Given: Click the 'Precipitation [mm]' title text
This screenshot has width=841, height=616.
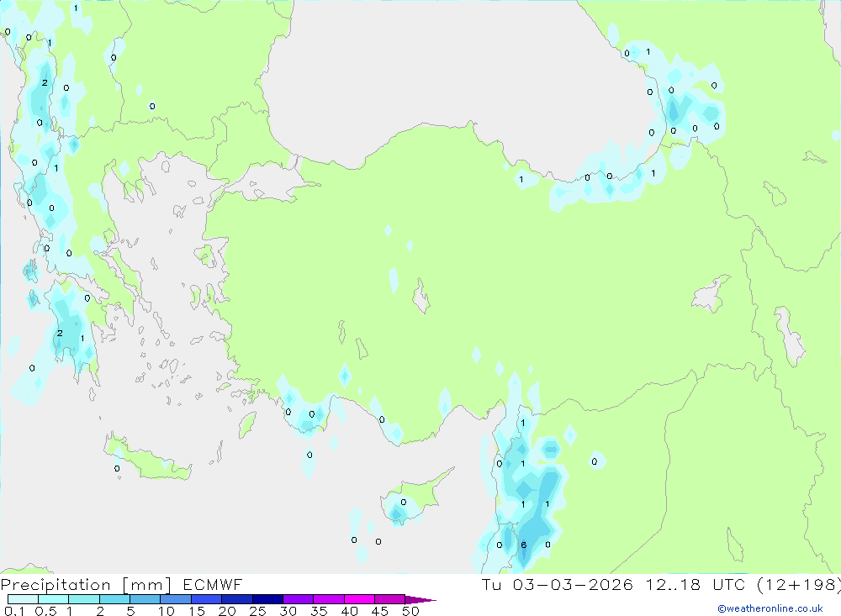Looking at the screenshot, I should [x=87, y=585].
